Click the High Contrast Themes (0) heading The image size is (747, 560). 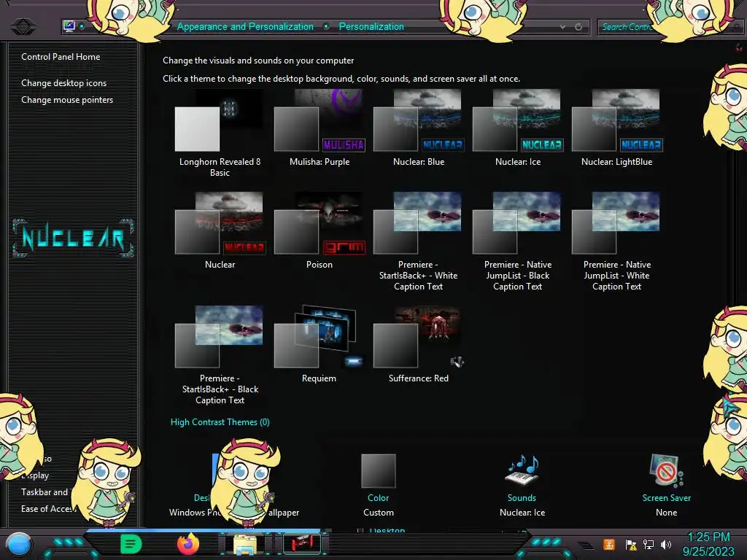pos(220,422)
